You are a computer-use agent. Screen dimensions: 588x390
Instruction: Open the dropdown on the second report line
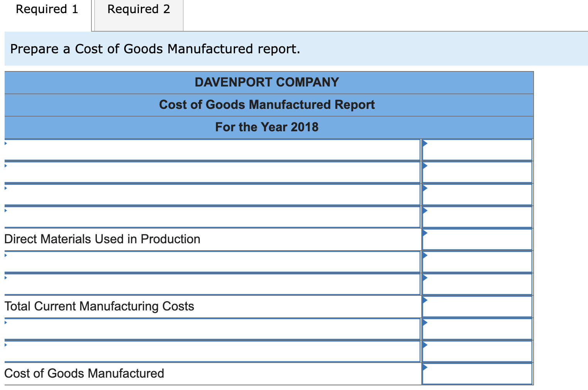click(5, 166)
